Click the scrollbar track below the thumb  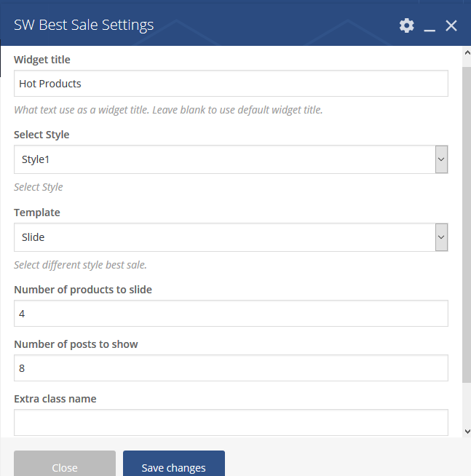[x=467, y=405]
